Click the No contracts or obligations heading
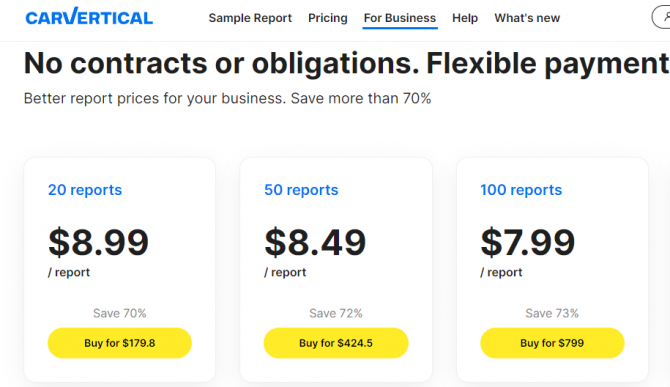 (x=347, y=64)
